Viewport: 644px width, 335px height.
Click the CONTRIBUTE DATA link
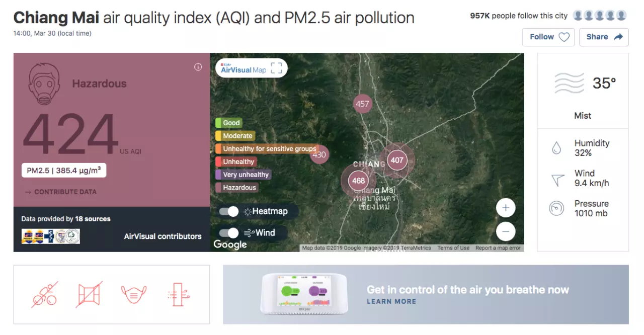[61, 192]
